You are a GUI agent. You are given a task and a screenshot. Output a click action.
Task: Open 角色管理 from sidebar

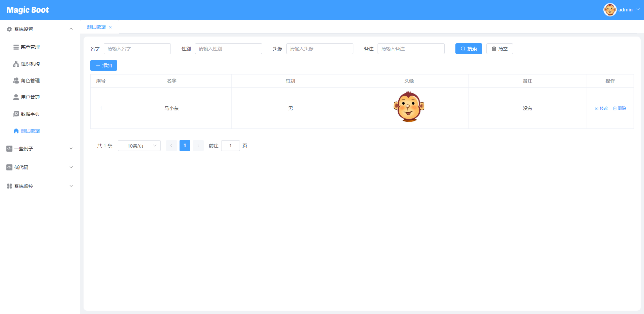pyautogui.click(x=30, y=81)
